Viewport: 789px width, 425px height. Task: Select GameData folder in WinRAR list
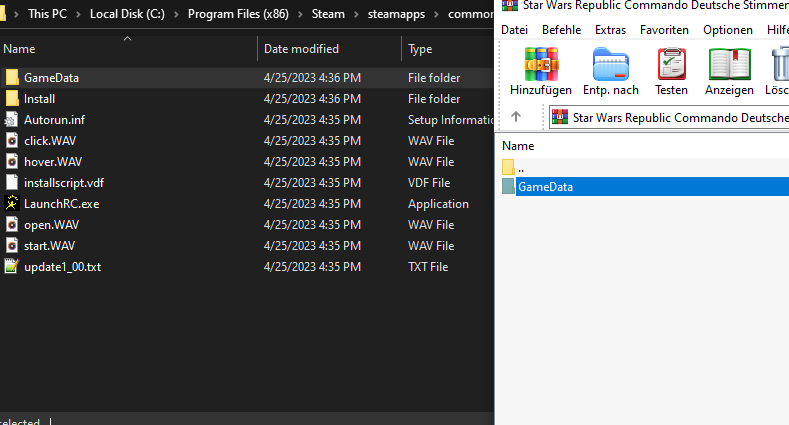coord(545,187)
